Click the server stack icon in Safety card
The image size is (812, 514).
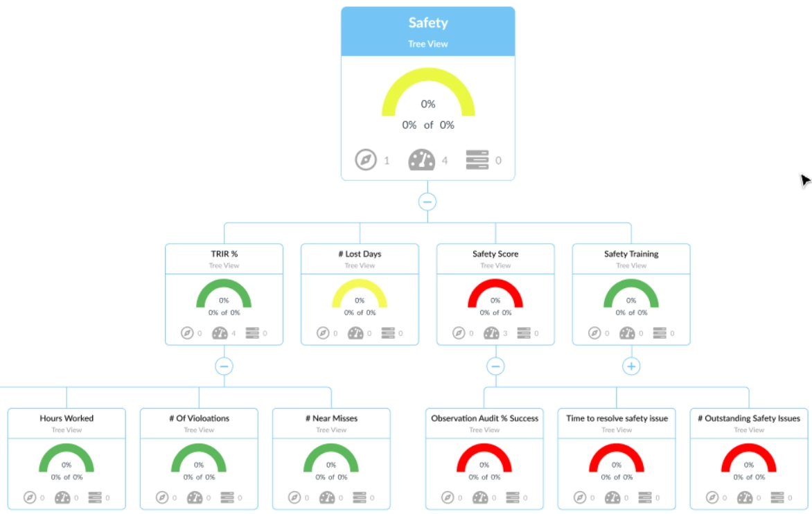click(477, 160)
